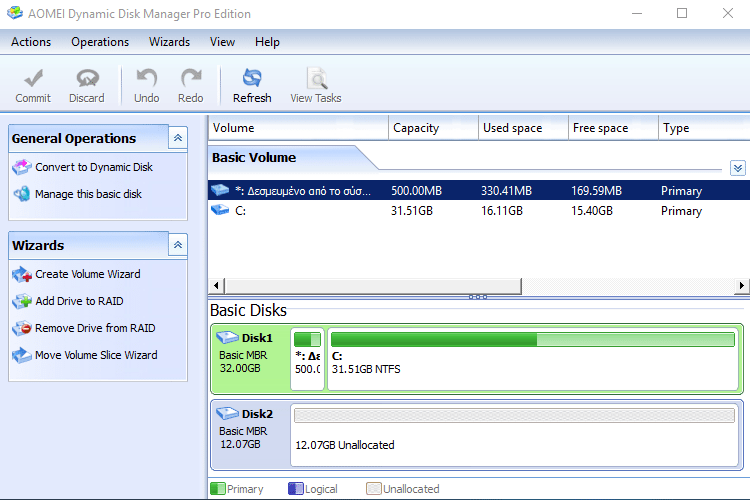Click the 500.00MB capacity cell

click(x=417, y=190)
